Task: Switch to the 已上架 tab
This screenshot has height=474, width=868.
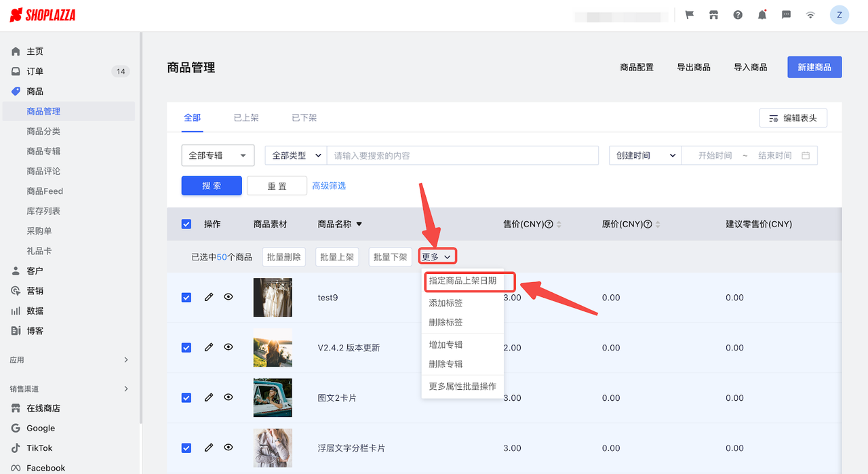Action: tap(245, 117)
